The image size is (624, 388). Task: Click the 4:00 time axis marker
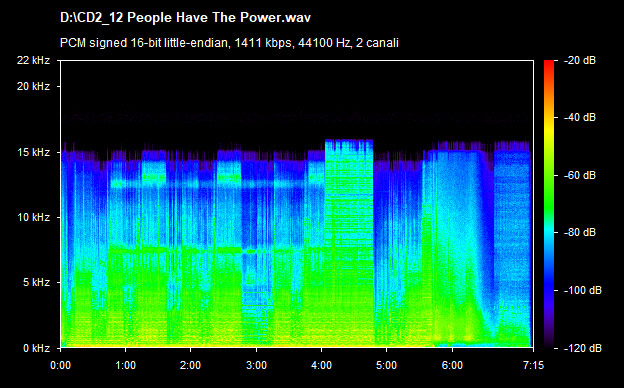click(x=321, y=365)
